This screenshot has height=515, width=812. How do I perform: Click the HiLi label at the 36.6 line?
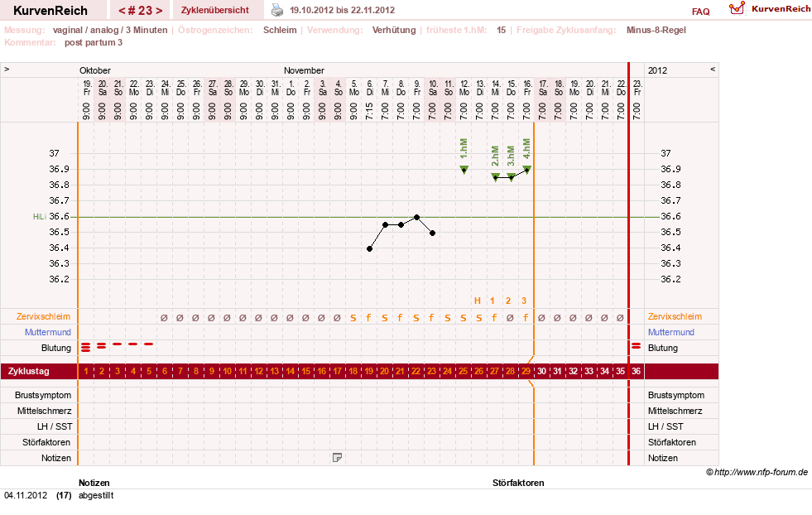(40, 217)
